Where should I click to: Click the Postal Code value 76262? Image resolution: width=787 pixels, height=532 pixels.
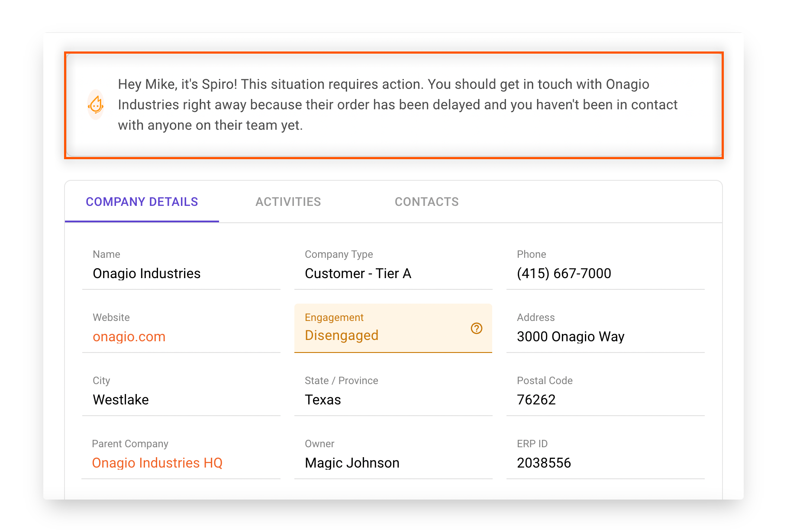click(x=536, y=400)
